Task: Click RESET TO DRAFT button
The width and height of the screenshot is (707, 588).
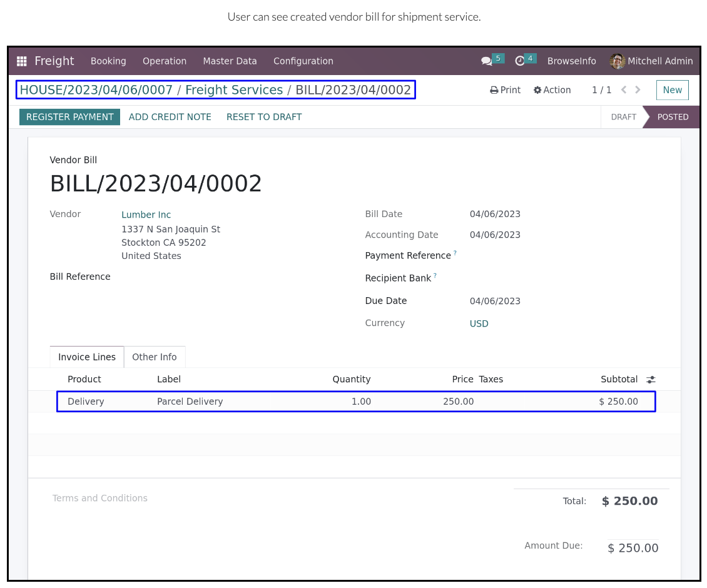Action: (x=264, y=117)
